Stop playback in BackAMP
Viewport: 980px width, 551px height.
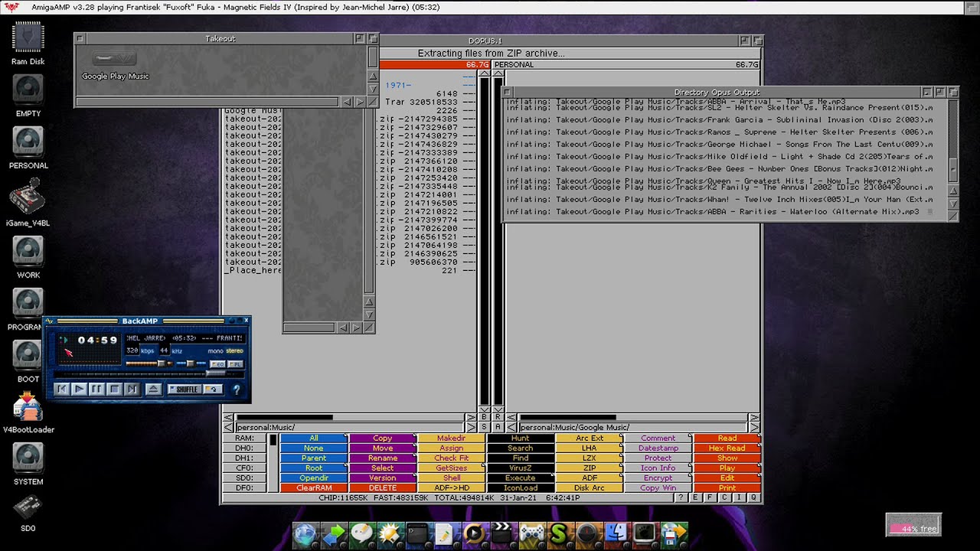(x=115, y=390)
